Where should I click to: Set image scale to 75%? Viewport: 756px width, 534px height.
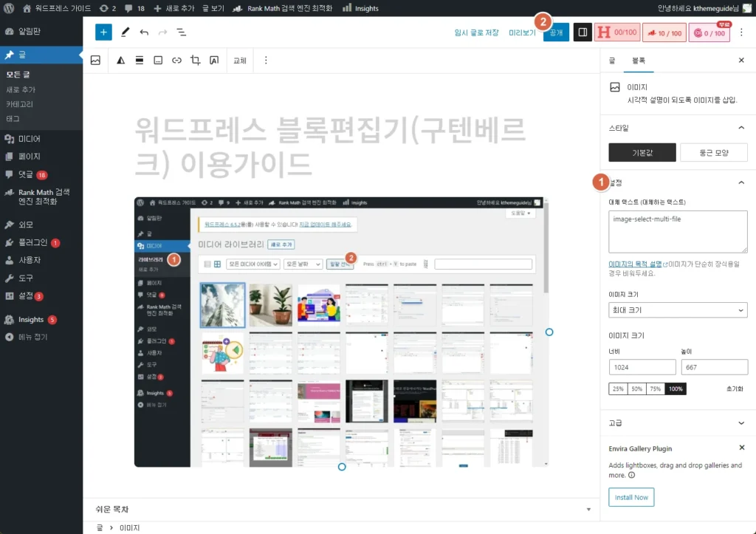pyautogui.click(x=656, y=388)
